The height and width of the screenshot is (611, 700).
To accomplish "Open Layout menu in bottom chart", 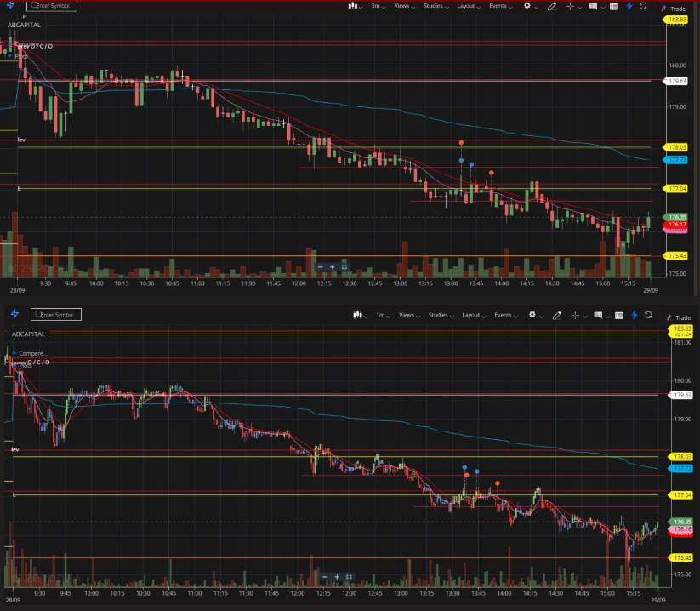I will click(x=474, y=315).
